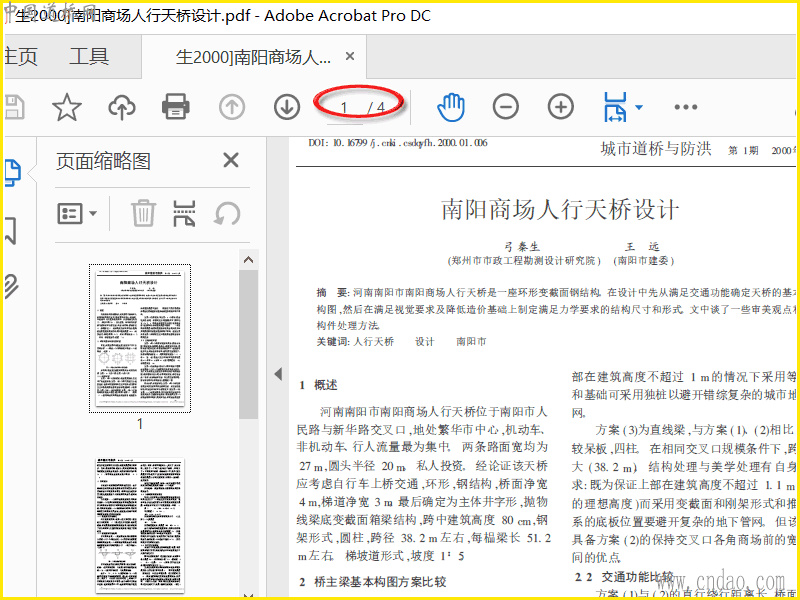The width and height of the screenshot is (800, 600).
Task: Click the 2 桥主梁基本构图方案比较 heading
Action: [x=372, y=582]
